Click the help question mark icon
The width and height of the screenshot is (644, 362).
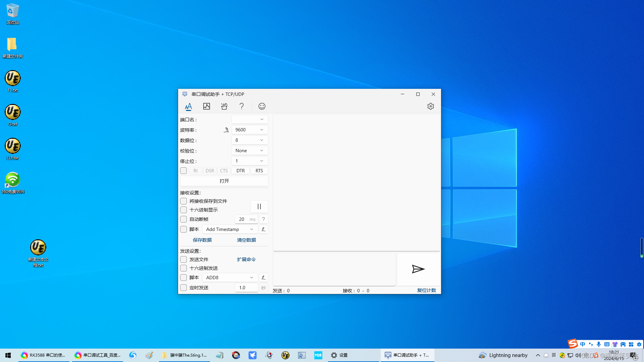(x=242, y=106)
